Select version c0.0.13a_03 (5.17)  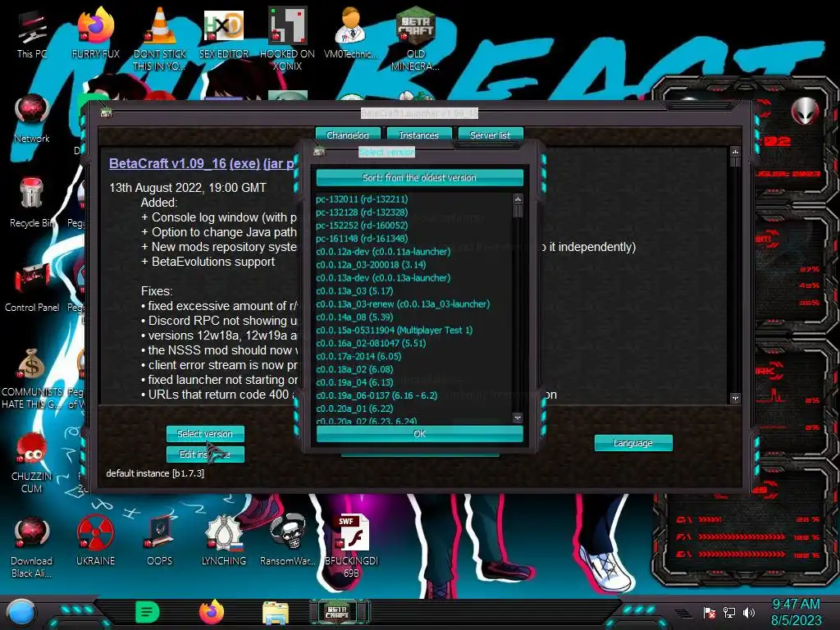click(x=354, y=291)
